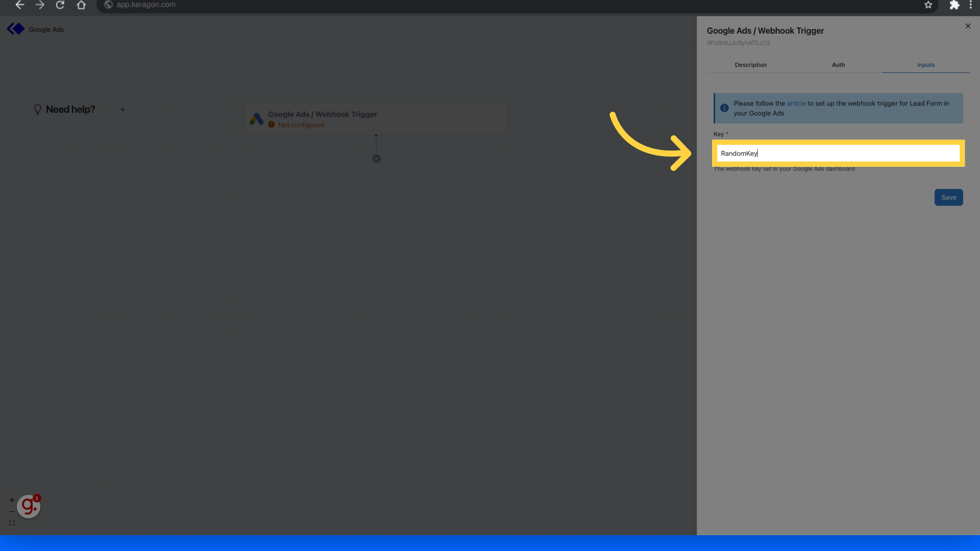Go forward using browser forward arrow
The height and width of the screenshot is (551, 980).
pyautogui.click(x=40, y=5)
